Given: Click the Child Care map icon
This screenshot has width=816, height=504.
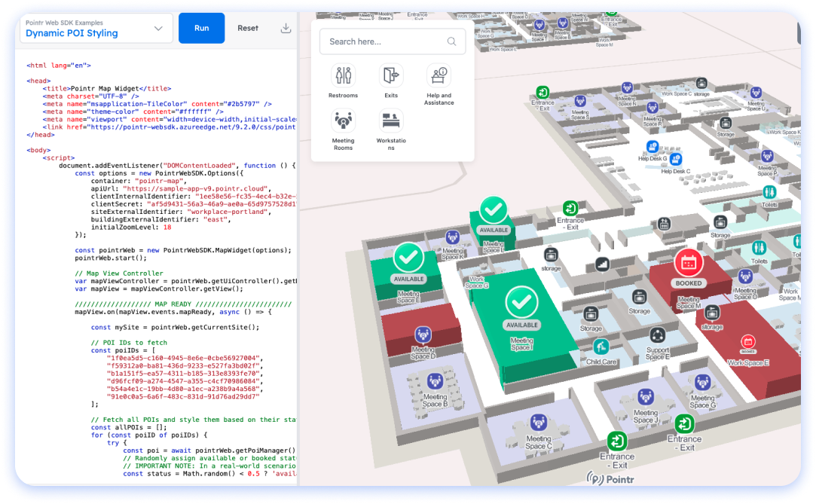Looking at the screenshot, I should coord(601,347).
